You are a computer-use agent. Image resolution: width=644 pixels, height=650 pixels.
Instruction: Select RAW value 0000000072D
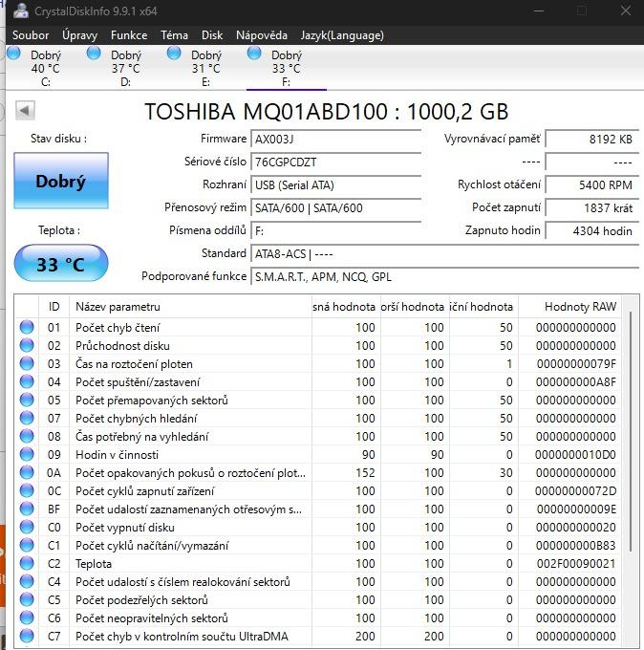(x=575, y=491)
